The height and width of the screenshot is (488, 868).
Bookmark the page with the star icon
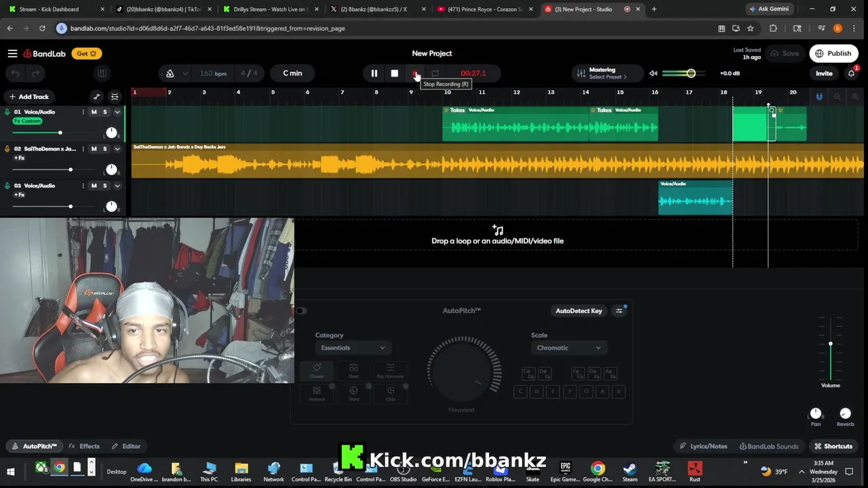click(x=751, y=28)
